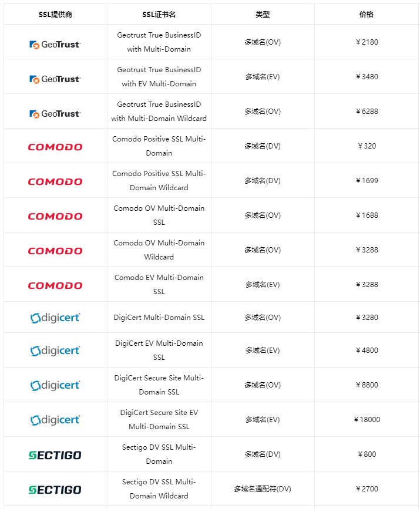Click the 多域名通配符(DV) type cell
This screenshot has width=420, height=509.
(263, 489)
